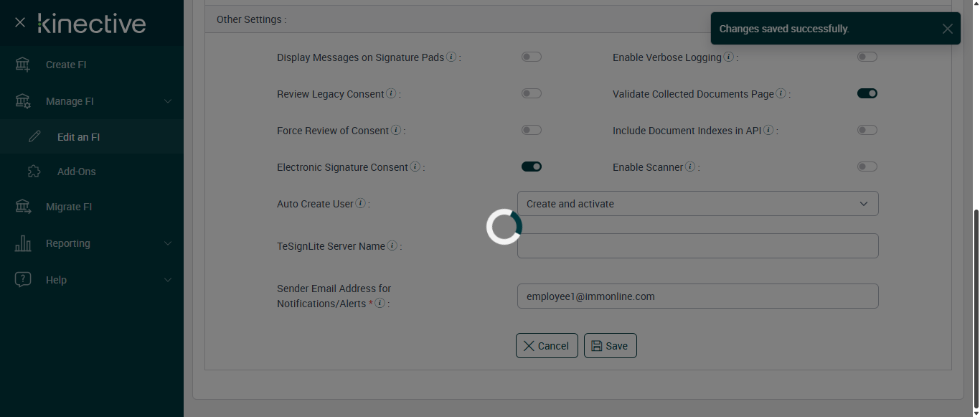Click the pencil icon beside Edit an FI
The width and height of the screenshot is (980, 417).
pyautogui.click(x=34, y=136)
